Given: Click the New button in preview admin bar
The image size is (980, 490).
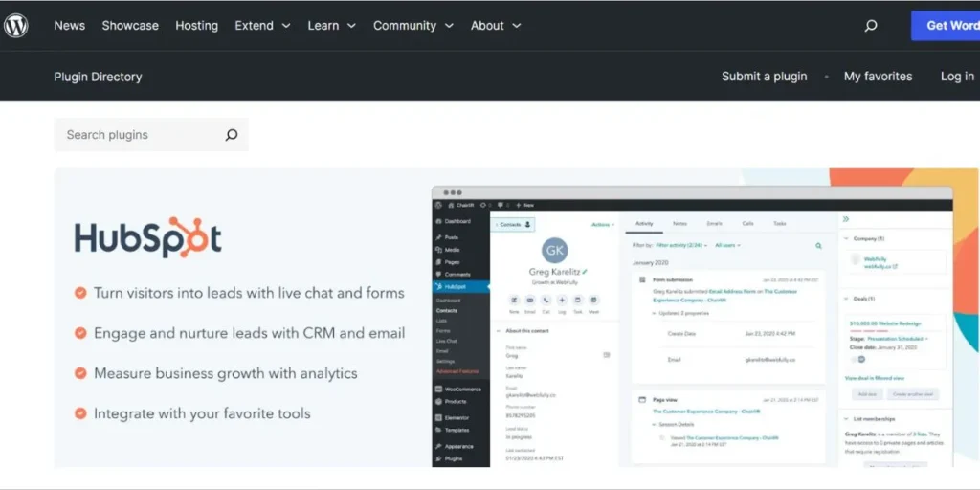Looking at the screenshot, I should click(525, 205).
